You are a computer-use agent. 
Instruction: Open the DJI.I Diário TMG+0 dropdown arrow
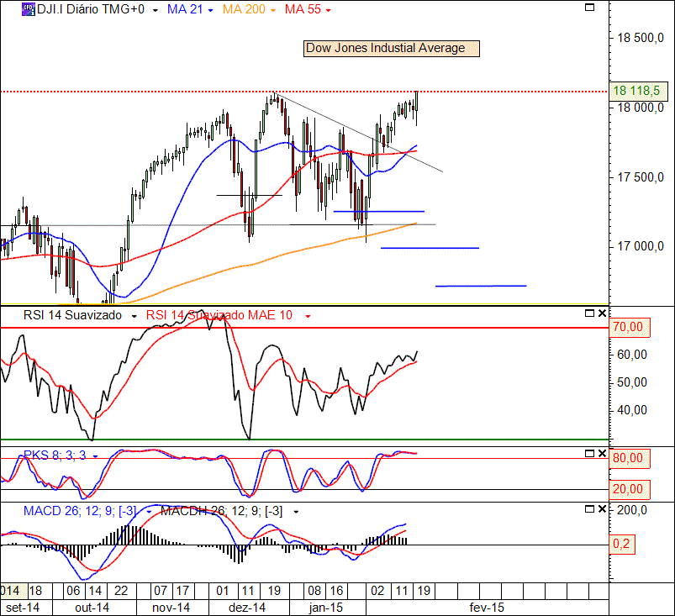pyautogui.click(x=155, y=10)
